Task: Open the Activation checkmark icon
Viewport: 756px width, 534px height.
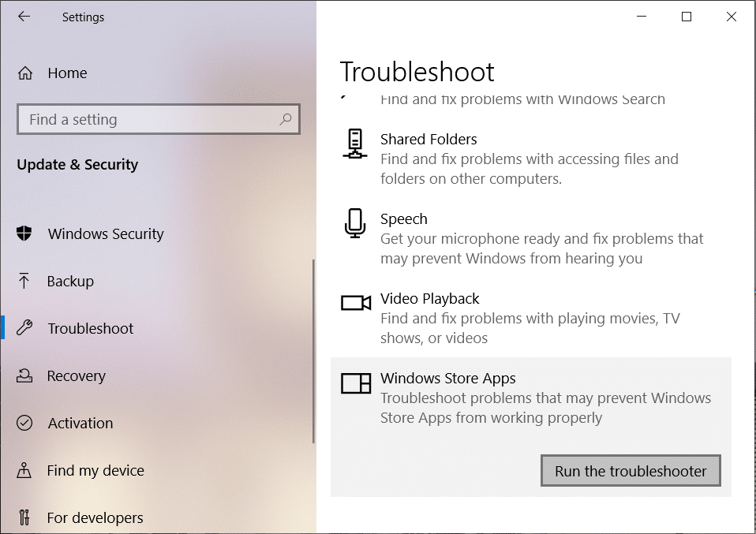Action: point(24,423)
